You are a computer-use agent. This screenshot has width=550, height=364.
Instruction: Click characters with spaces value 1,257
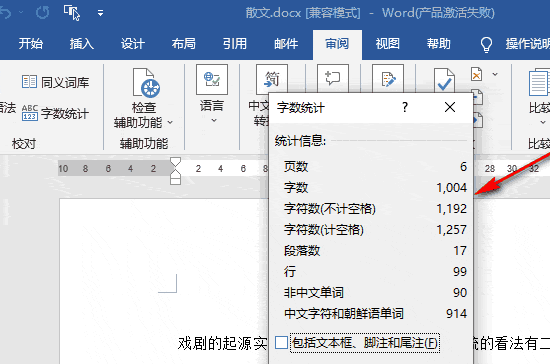pyautogui.click(x=451, y=230)
